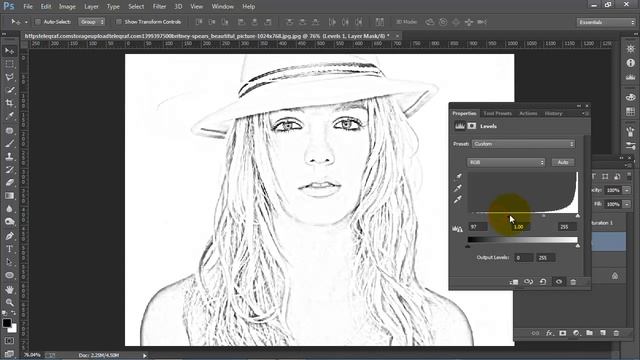Click the Output Levels 255 field
Viewport: 640px width, 360px height.
[x=546, y=258]
